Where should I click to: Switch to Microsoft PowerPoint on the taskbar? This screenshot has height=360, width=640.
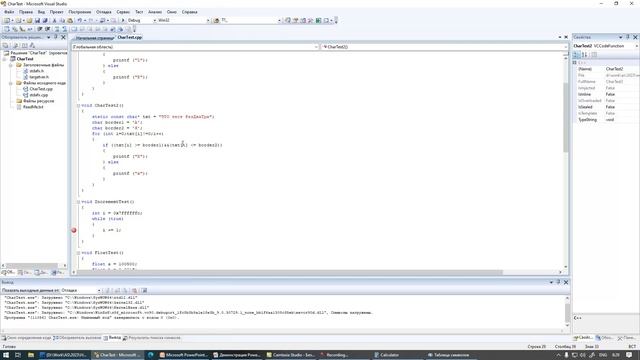pos(184,355)
